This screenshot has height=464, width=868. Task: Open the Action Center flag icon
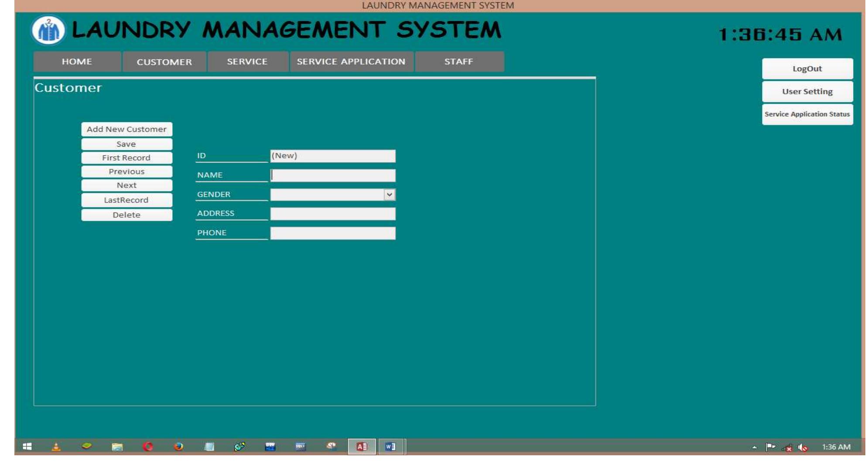coord(771,447)
